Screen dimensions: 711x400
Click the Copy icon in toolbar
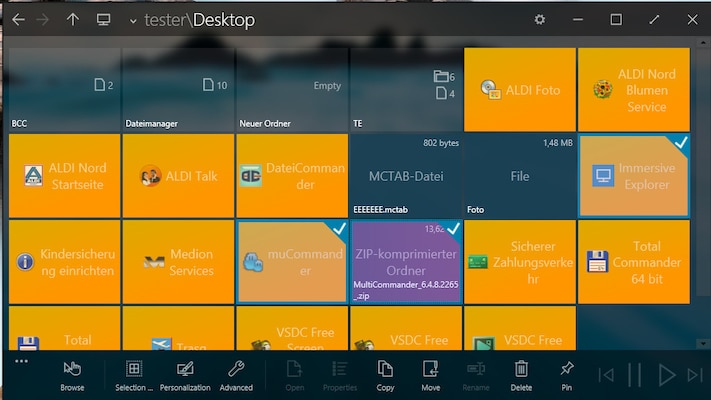pyautogui.click(x=385, y=374)
